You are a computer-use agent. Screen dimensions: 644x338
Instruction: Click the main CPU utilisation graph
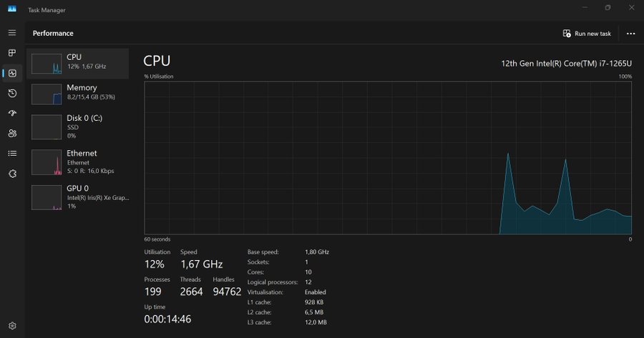tap(388, 157)
